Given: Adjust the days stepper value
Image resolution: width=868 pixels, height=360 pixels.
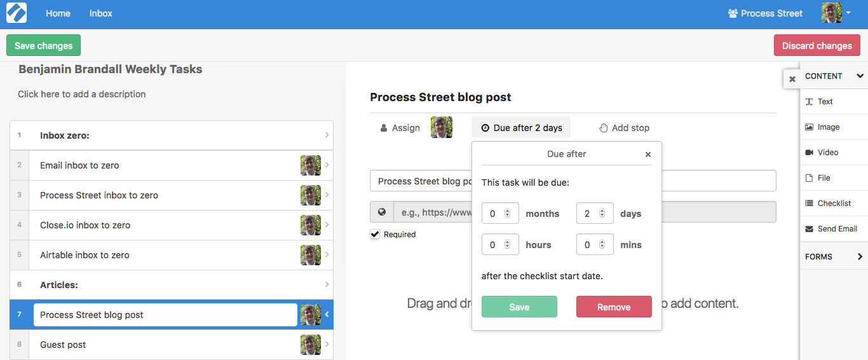Looking at the screenshot, I should [602, 213].
